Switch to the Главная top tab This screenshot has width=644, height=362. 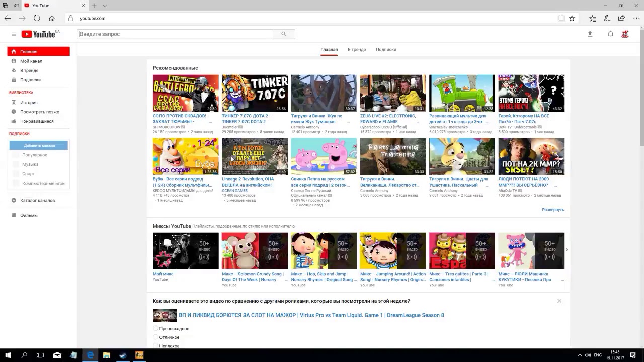(329, 50)
